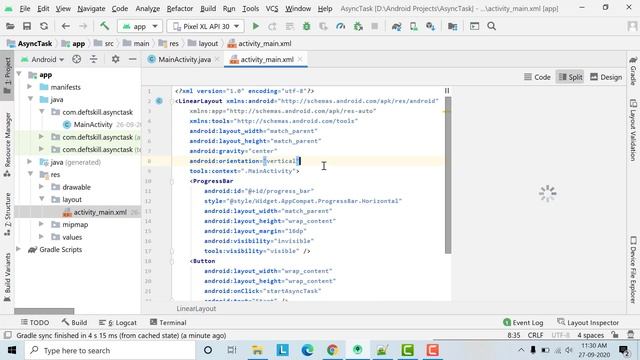Open Build tool window

click(x=74, y=322)
